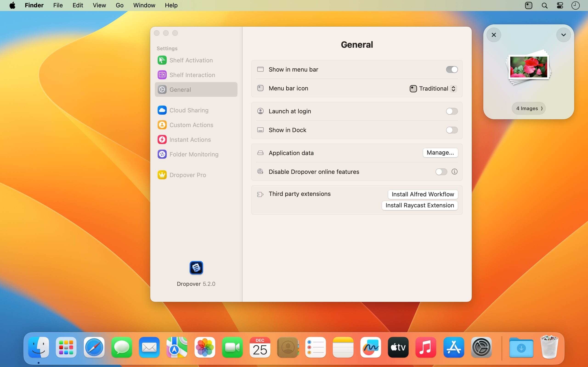Enable Show in Dock switch
The image size is (588, 367).
[x=452, y=130]
